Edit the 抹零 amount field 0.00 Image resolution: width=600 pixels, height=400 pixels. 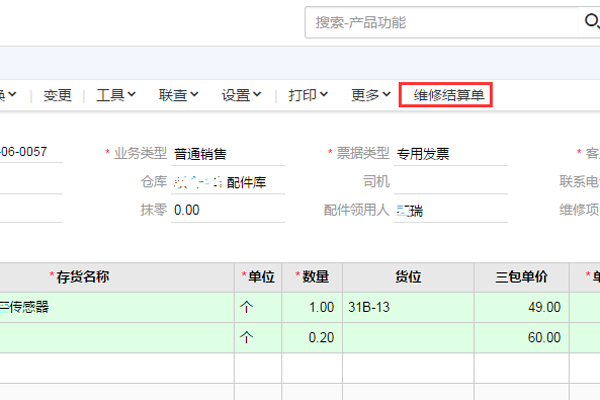pyautogui.click(x=228, y=210)
